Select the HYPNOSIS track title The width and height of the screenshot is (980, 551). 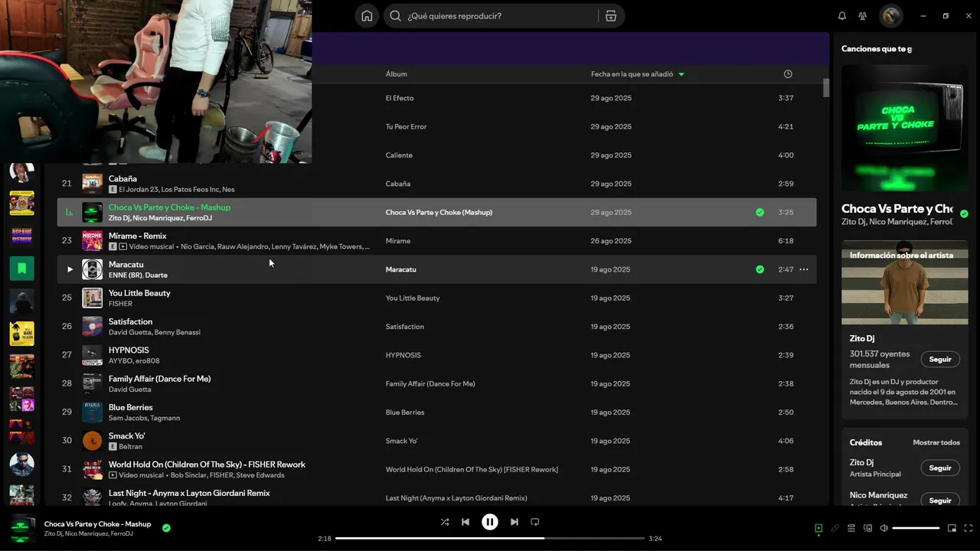click(129, 350)
